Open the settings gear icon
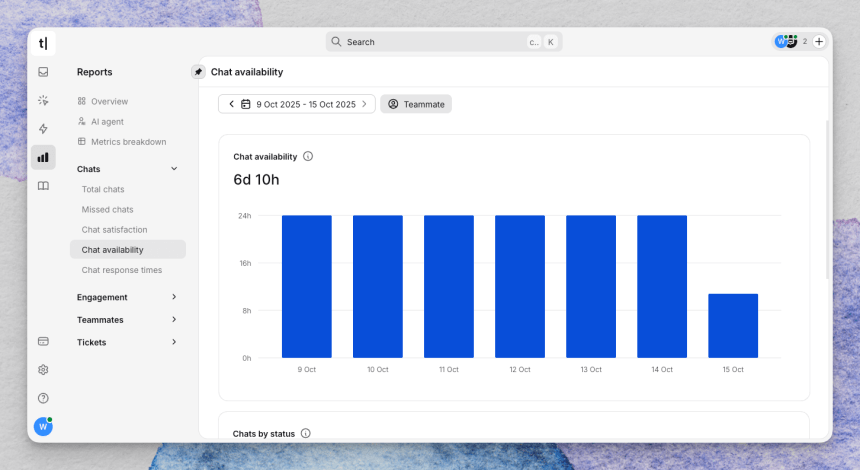Screen dimensions: 860x470 (43, 370)
